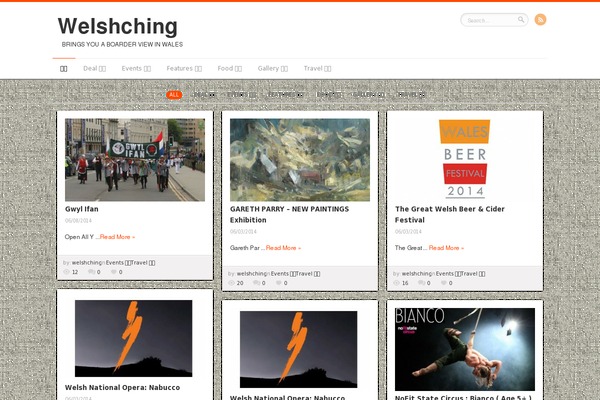Screen dimensions: 600x400
Task: Open the middle-column Nabucco lightning thumbnail
Action: pyautogui.click(x=298, y=349)
